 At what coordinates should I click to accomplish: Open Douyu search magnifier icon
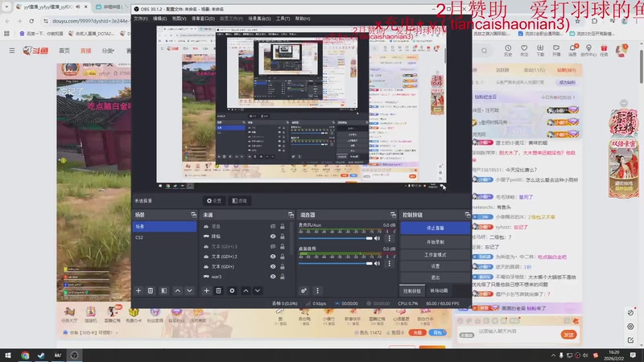485,51
